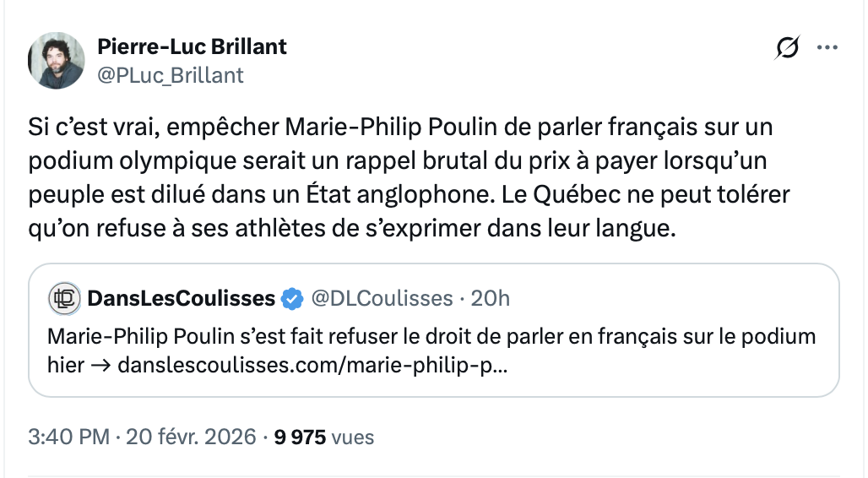Click the "vues" label
Image resolution: width=868 pixels, height=478 pixels.
pyautogui.click(x=353, y=437)
